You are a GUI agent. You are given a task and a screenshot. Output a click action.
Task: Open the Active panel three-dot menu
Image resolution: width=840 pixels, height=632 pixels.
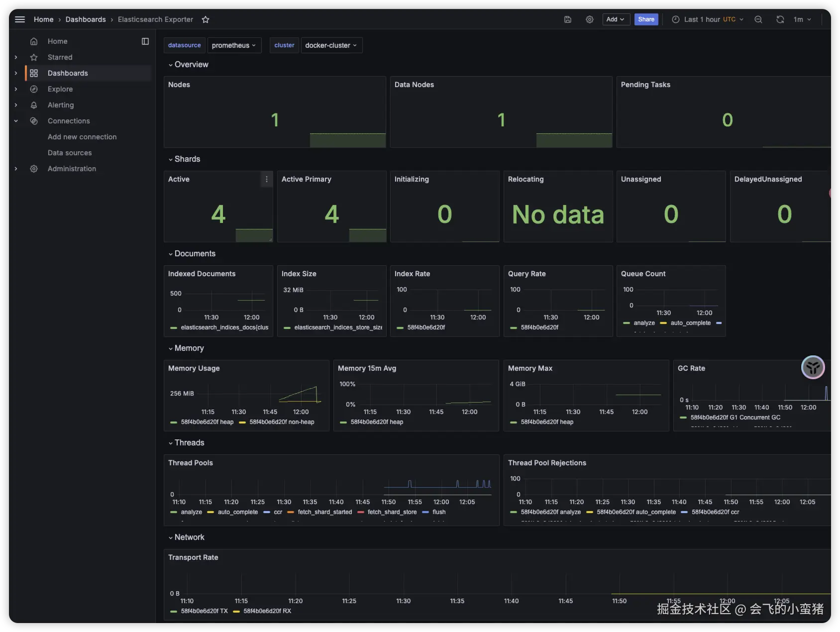[267, 179]
